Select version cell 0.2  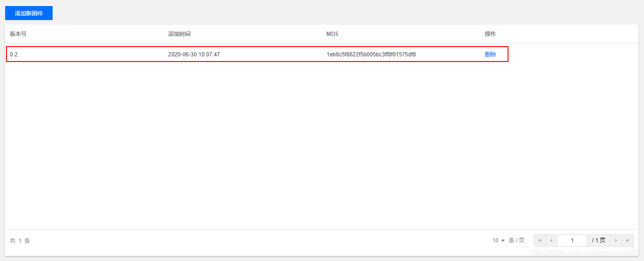pos(14,55)
